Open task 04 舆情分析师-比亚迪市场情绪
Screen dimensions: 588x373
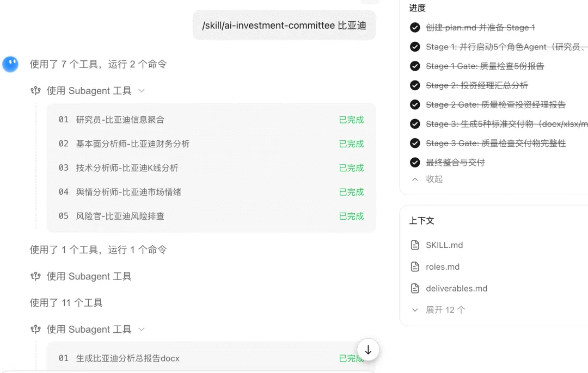pyautogui.click(x=211, y=192)
